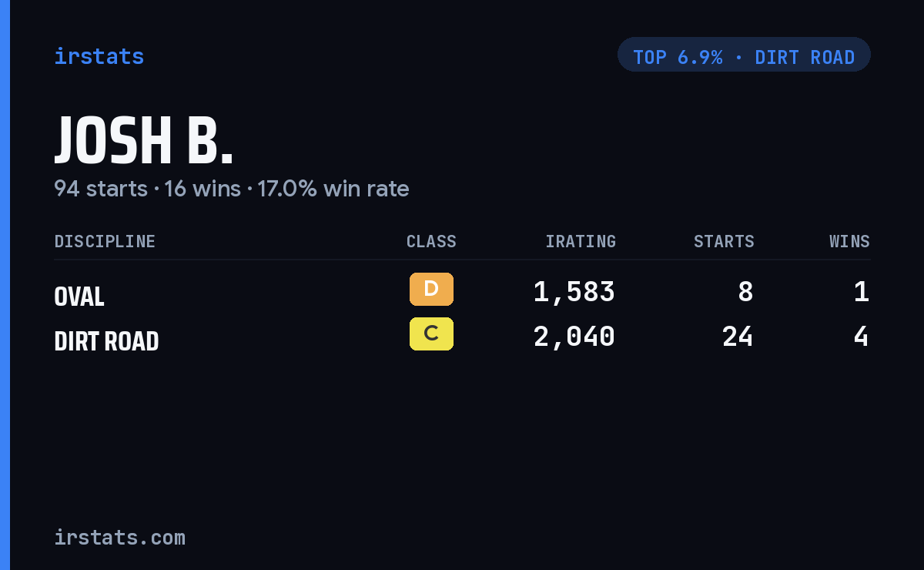Click the Oval iRating value 1,583
Image resolution: width=924 pixels, height=570 pixels.
[x=574, y=292]
